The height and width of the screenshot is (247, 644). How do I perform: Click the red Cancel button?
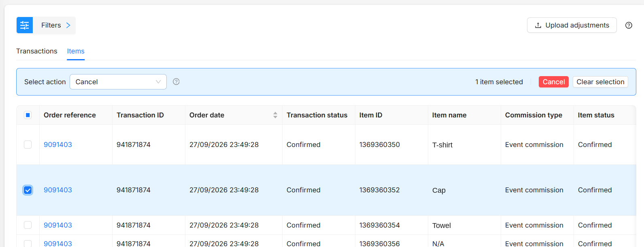click(553, 82)
